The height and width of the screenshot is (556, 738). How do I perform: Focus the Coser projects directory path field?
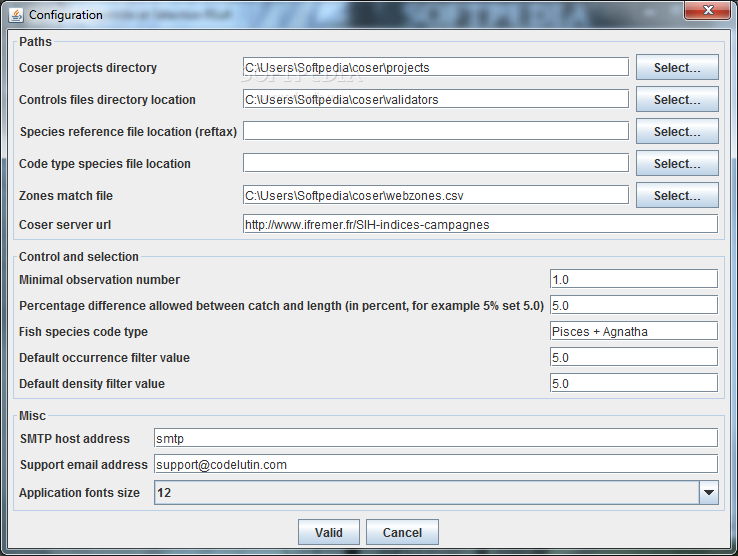[x=436, y=67]
